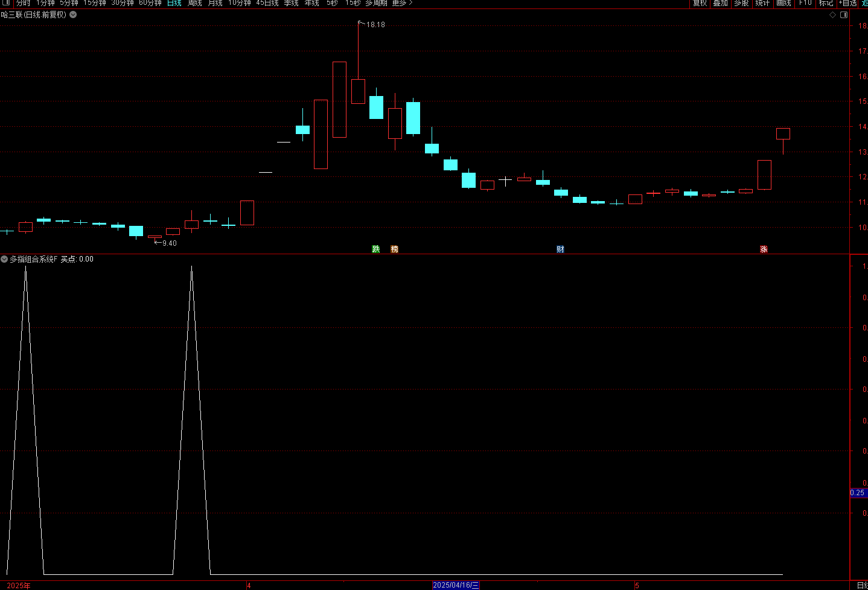Click the 0.25 value tag on indicator axis
868x590 pixels.
[858, 493]
